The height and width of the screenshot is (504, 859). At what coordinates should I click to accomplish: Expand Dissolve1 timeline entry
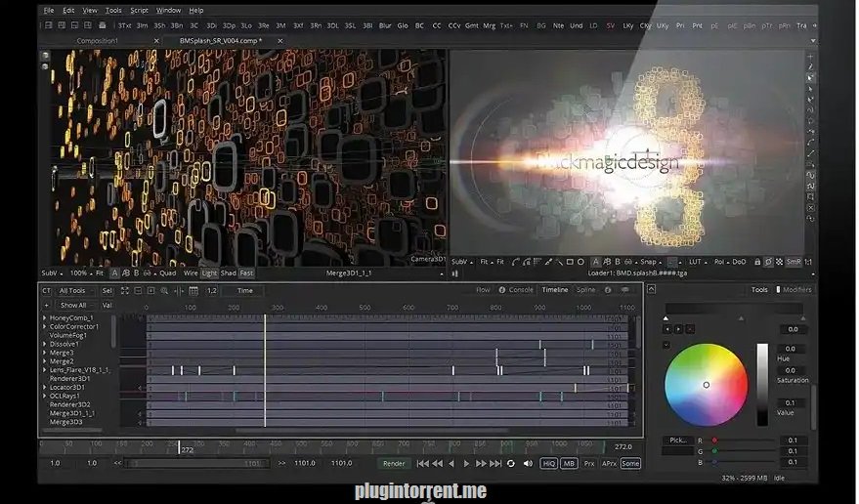click(x=44, y=344)
